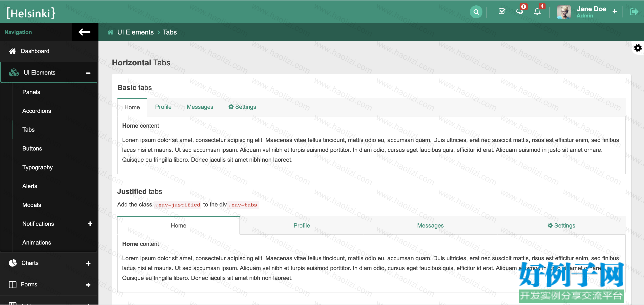Screen dimensions: 644x305
Task: Expand the Forms menu
Action: pyautogui.click(x=88, y=285)
